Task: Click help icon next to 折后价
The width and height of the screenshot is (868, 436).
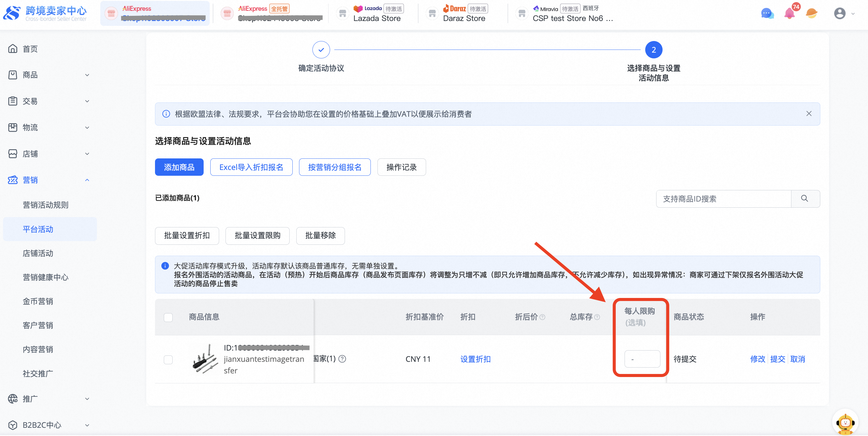Action: [x=542, y=317]
